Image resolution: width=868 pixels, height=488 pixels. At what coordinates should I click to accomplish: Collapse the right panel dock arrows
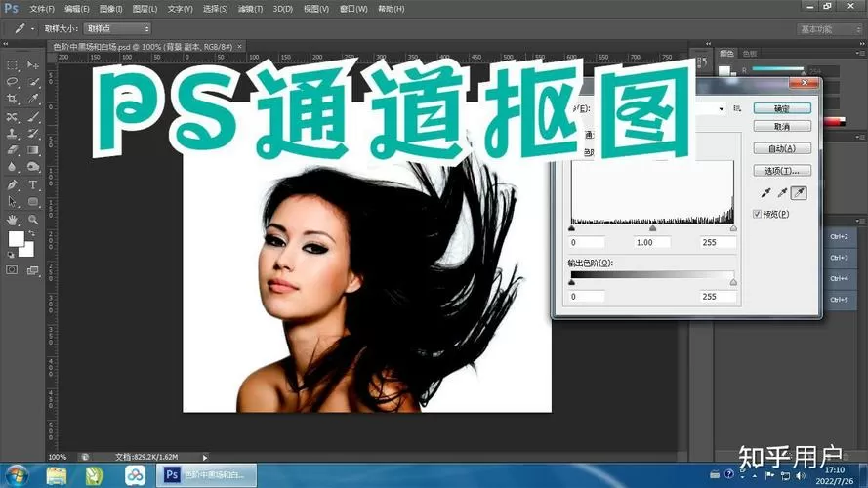point(861,44)
